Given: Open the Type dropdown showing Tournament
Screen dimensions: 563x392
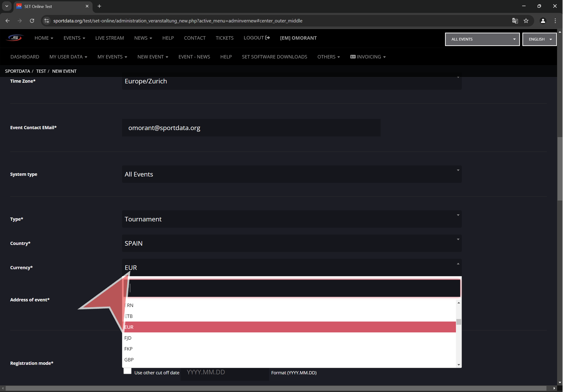Looking at the screenshot, I should point(292,219).
